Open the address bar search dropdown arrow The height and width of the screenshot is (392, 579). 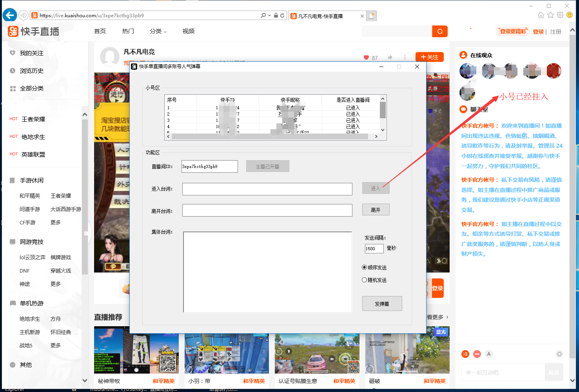pyautogui.click(x=270, y=15)
